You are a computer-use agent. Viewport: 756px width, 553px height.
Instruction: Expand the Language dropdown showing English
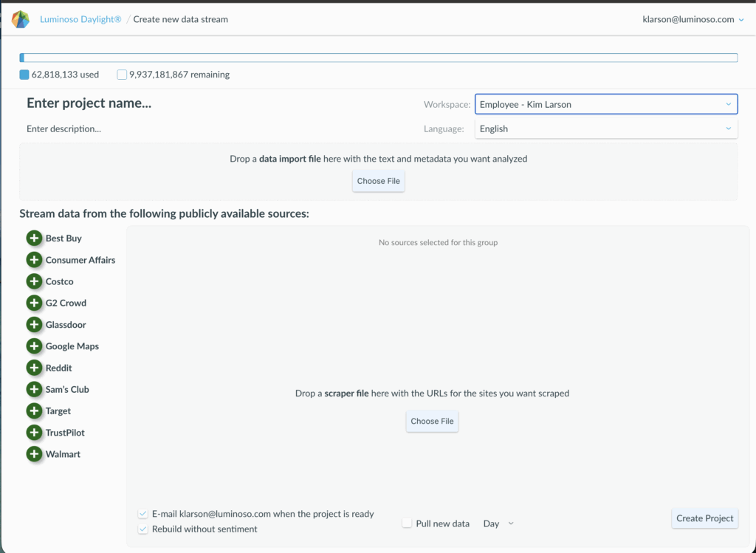605,129
